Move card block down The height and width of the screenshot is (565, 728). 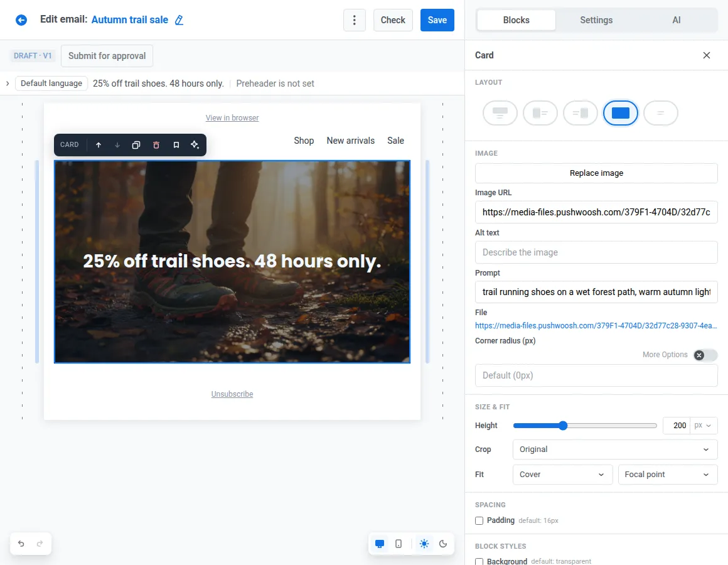click(x=117, y=145)
